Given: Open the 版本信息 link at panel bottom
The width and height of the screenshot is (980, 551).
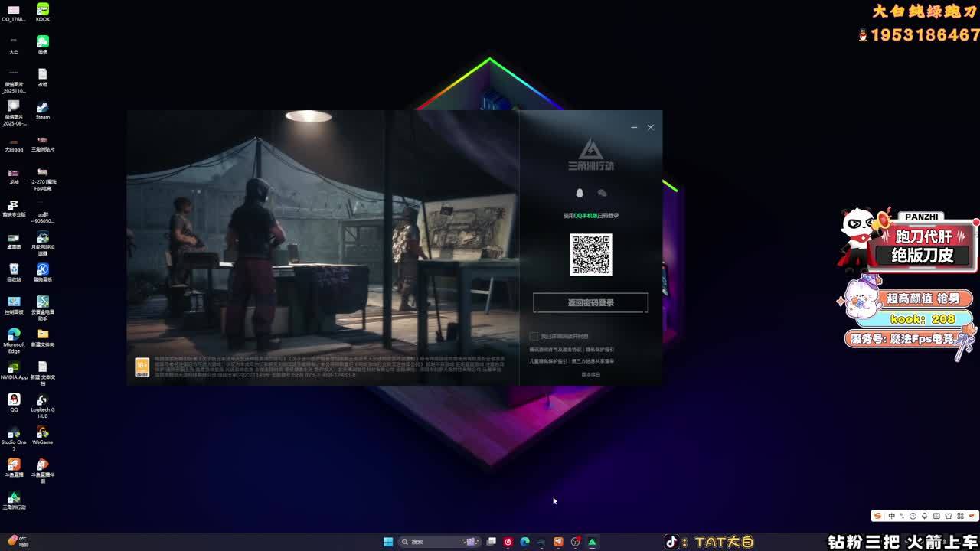Looking at the screenshot, I should pyautogui.click(x=590, y=374).
